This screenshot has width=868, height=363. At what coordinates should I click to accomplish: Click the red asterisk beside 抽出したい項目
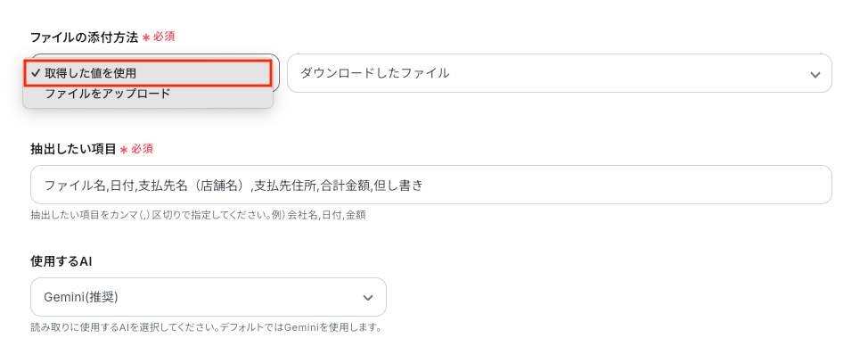124,150
